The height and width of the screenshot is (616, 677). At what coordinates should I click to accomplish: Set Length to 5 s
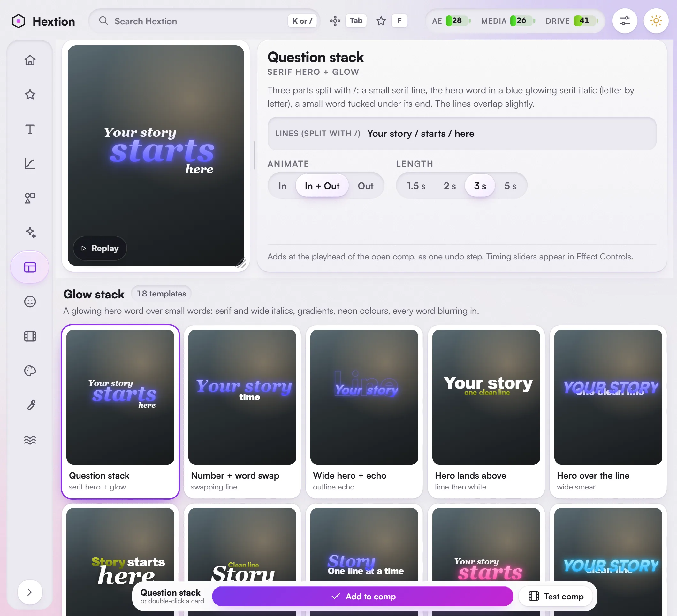pos(510,186)
